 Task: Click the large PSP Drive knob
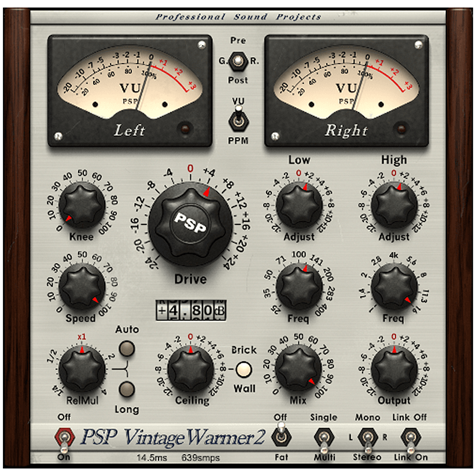click(x=190, y=225)
